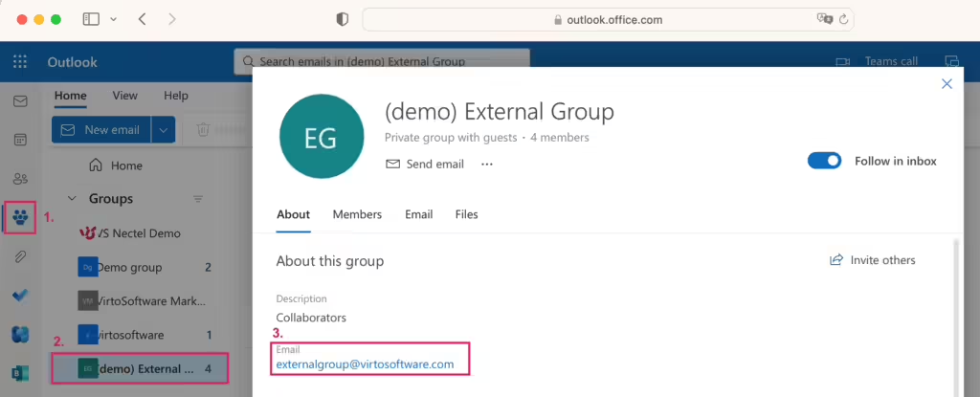The image size is (980, 397).
Task: Click the Safari address bar
Action: [608, 19]
